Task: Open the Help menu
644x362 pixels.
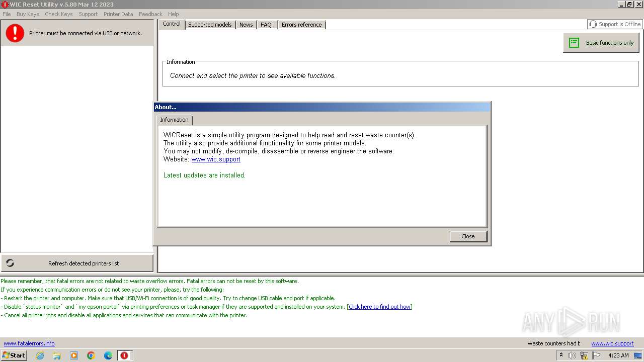Action: point(174,14)
